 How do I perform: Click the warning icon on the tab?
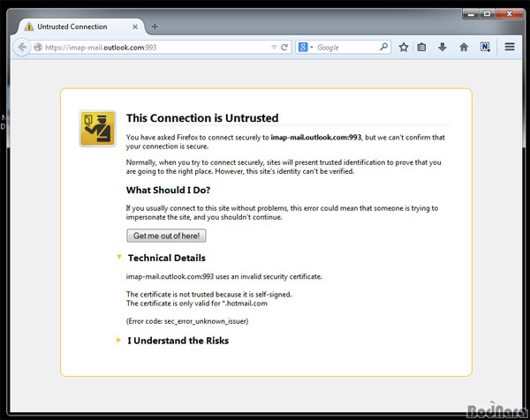pyautogui.click(x=29, y=26)
